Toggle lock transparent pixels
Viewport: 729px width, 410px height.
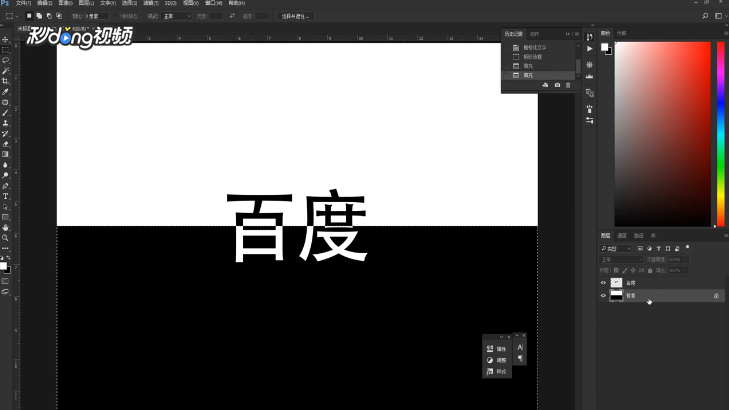[616, 270]
